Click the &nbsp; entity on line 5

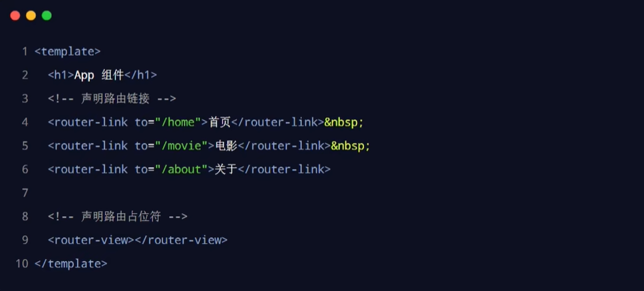[351, 146]
